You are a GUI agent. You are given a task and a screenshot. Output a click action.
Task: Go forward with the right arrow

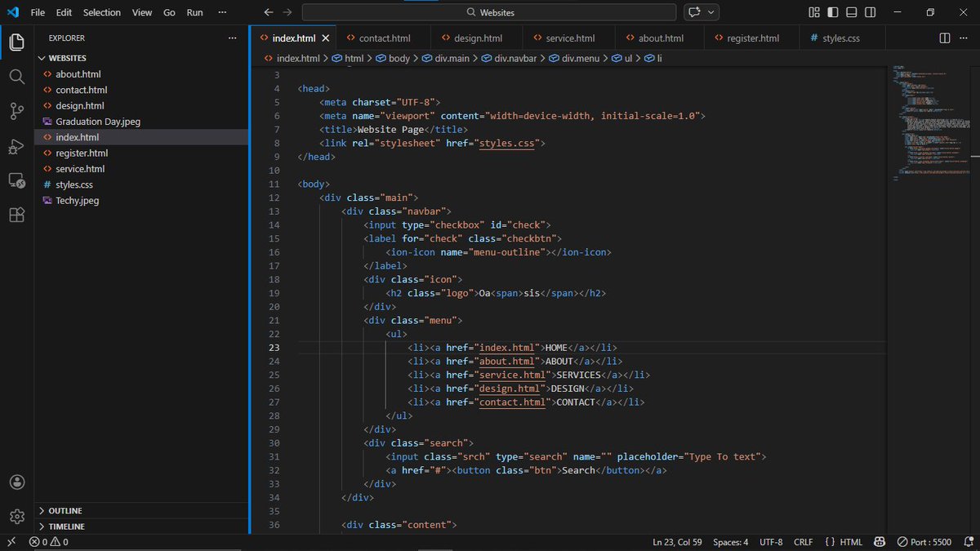(x=287, y=12)
